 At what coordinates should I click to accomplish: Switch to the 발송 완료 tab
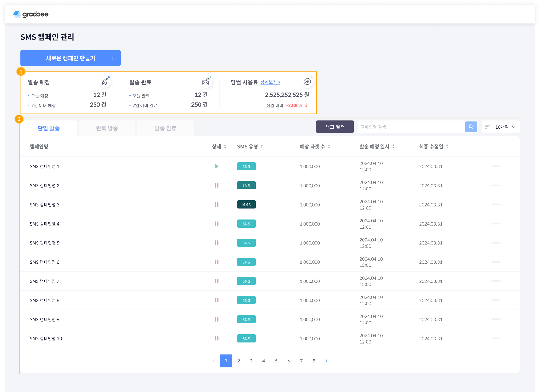[x=165, y=129]
